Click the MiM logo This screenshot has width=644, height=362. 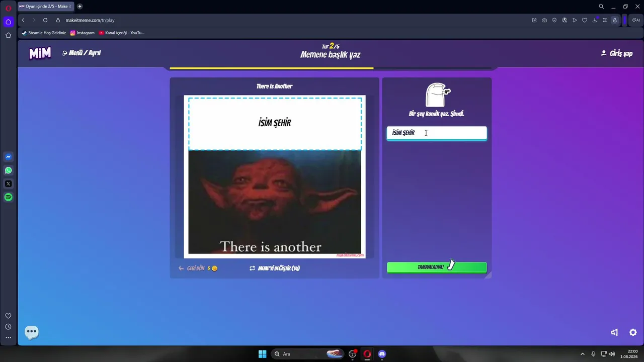click(40, 53)
